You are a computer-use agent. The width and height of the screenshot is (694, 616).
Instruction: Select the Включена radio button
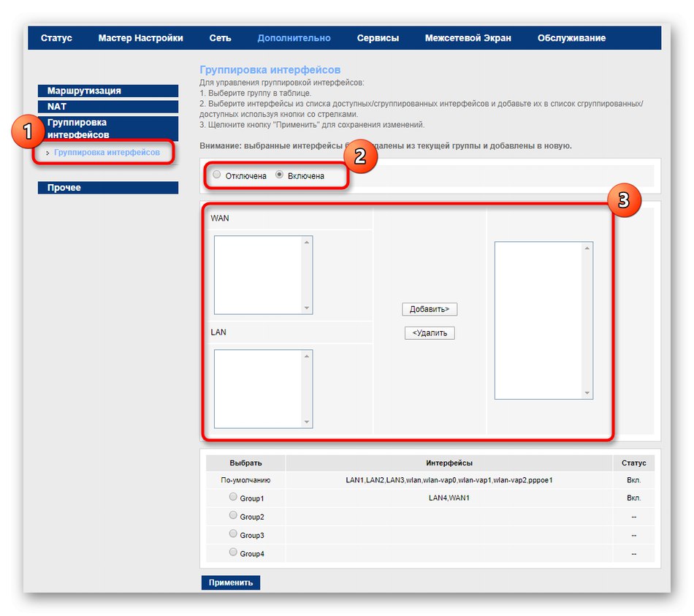[x=279, y=175]
